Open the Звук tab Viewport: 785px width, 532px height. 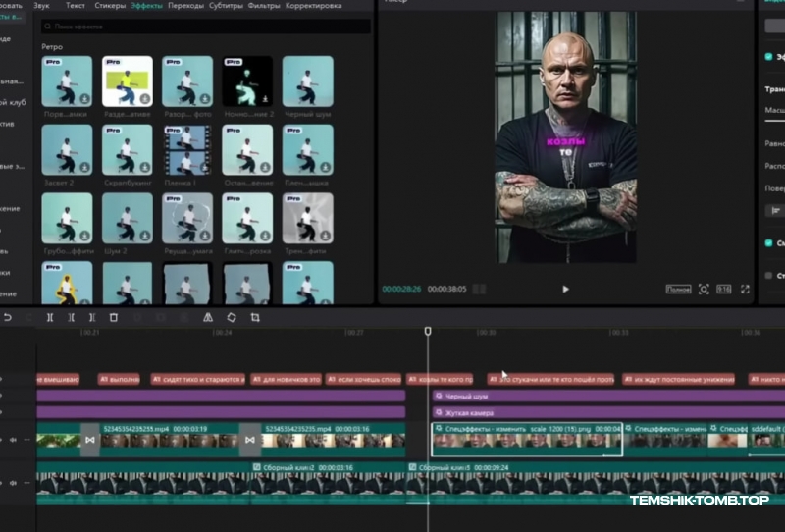[x=41, y=6]
